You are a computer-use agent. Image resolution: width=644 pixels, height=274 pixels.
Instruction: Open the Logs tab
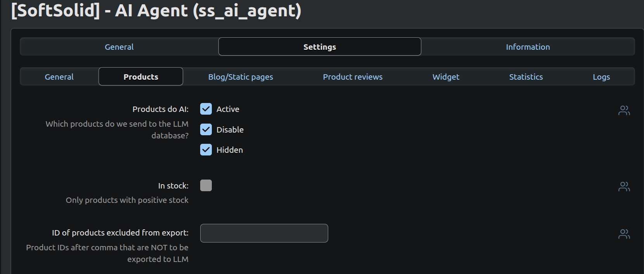tap(601, 77)
